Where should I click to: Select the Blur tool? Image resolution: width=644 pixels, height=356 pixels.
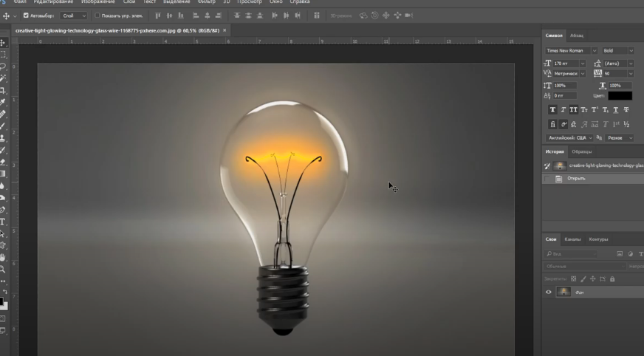3,185
